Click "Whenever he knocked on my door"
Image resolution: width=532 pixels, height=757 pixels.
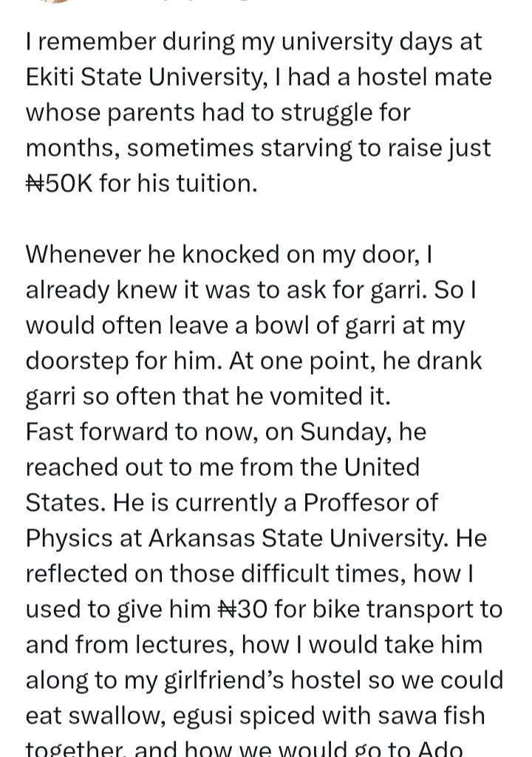223,254
